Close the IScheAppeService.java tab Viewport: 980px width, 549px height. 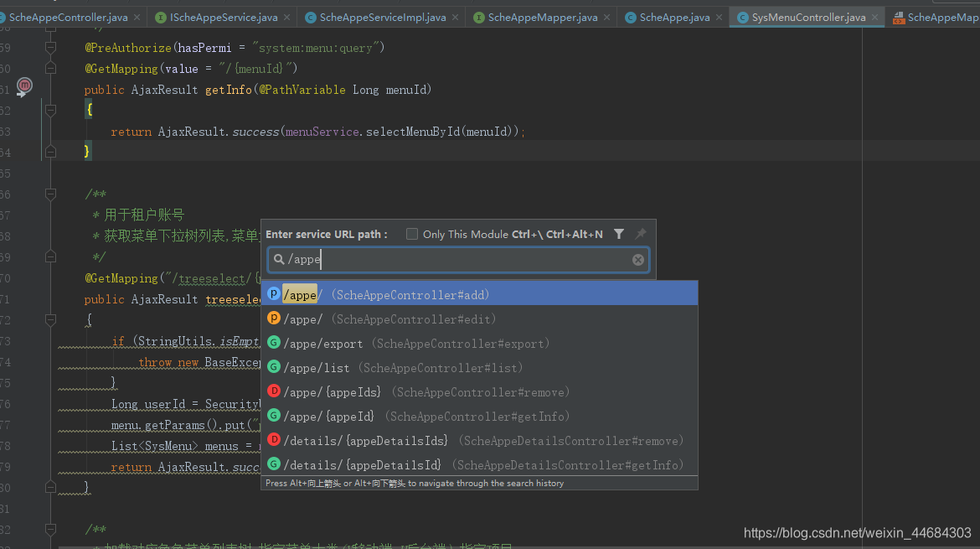point(286,18)
